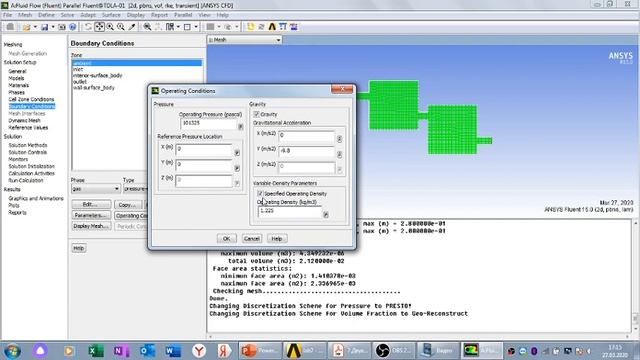
Task: Select the inlet zone in list
Action: click(x=78, y=69)
